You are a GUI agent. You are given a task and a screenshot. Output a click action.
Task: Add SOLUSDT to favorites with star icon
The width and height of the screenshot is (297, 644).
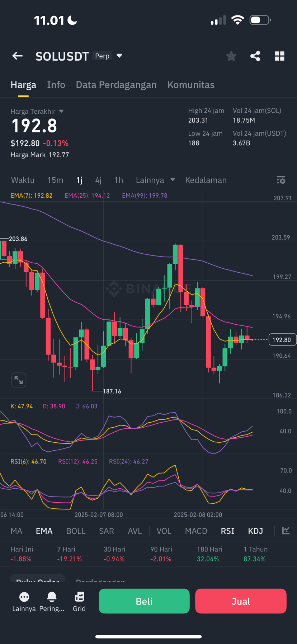231,56
